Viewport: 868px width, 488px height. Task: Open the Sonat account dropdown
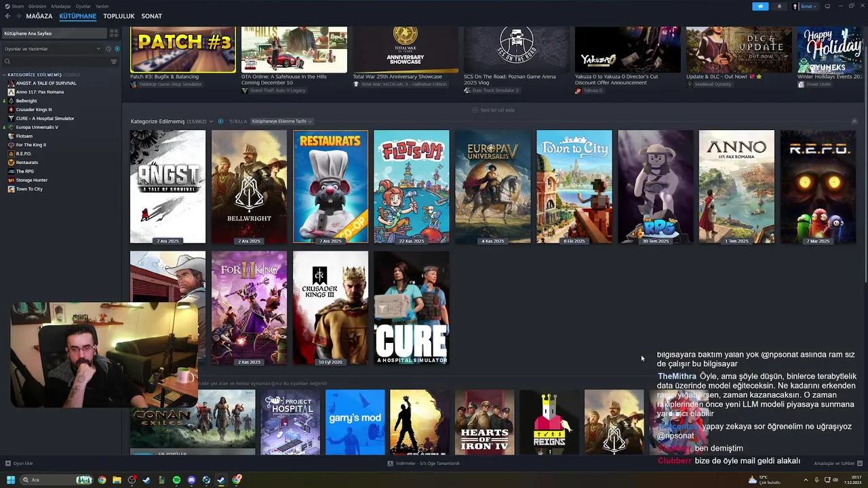click(804, 6)
